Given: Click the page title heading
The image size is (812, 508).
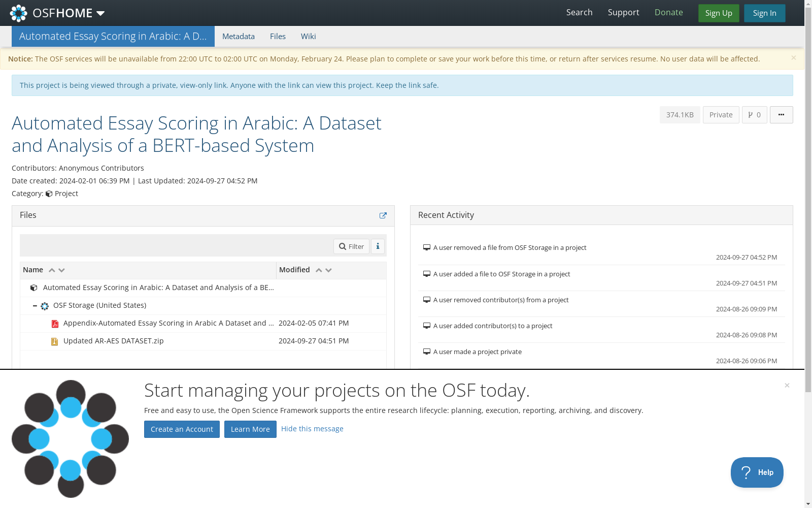Looking at the screenshot, I should 196,134.
